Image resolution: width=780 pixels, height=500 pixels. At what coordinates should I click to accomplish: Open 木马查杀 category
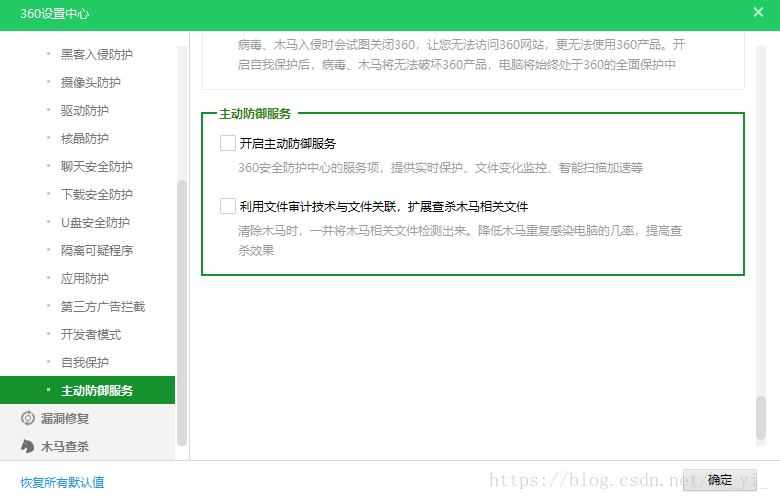point(88,446)
